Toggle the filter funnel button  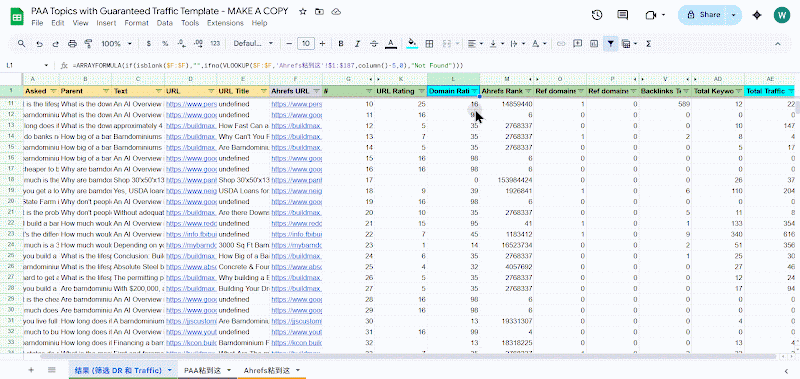tap(610, 44)
